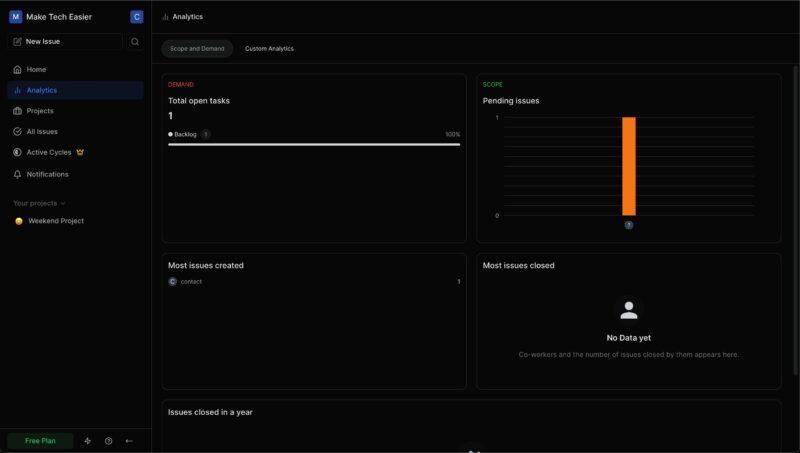Click the Pending issues heading
Image resolution: width=800 pixels, height=453 pixels.
tap(511, 100)
